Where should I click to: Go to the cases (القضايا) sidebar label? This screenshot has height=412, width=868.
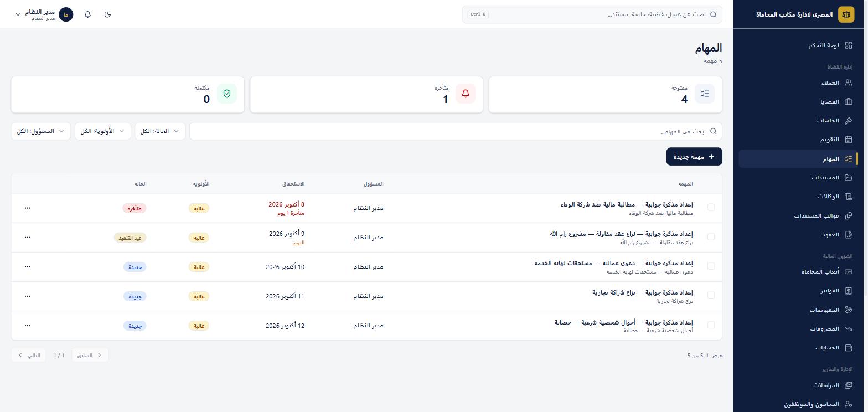coord(829,102)
